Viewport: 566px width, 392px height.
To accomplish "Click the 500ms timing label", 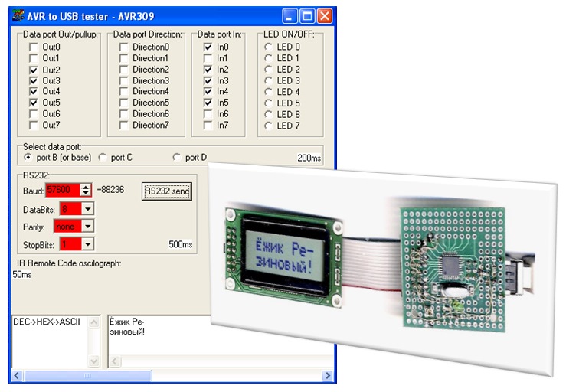I will coord(181,244).
